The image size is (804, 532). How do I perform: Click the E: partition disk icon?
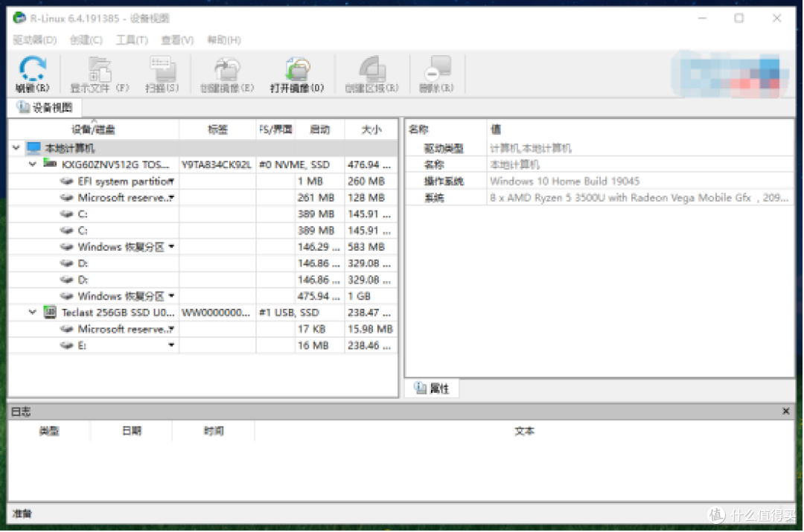pyautogui.click(x=67, y=345)
